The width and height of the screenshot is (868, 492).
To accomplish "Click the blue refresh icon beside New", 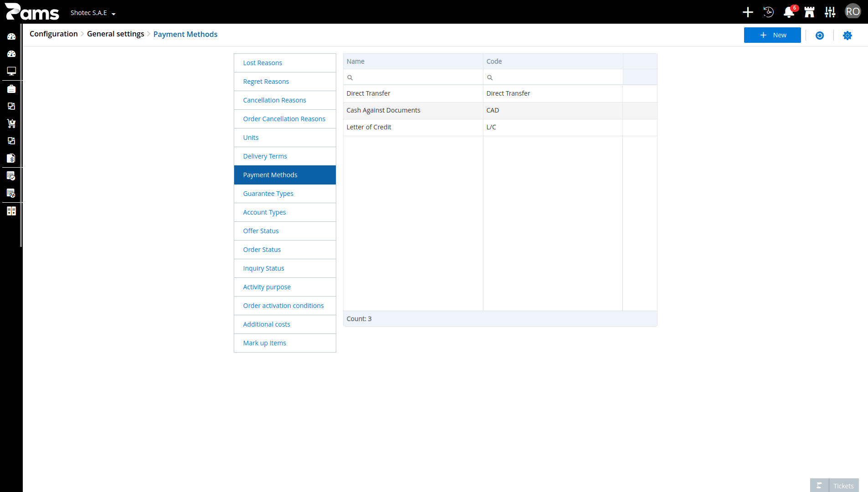I will (x=819, y=36).
